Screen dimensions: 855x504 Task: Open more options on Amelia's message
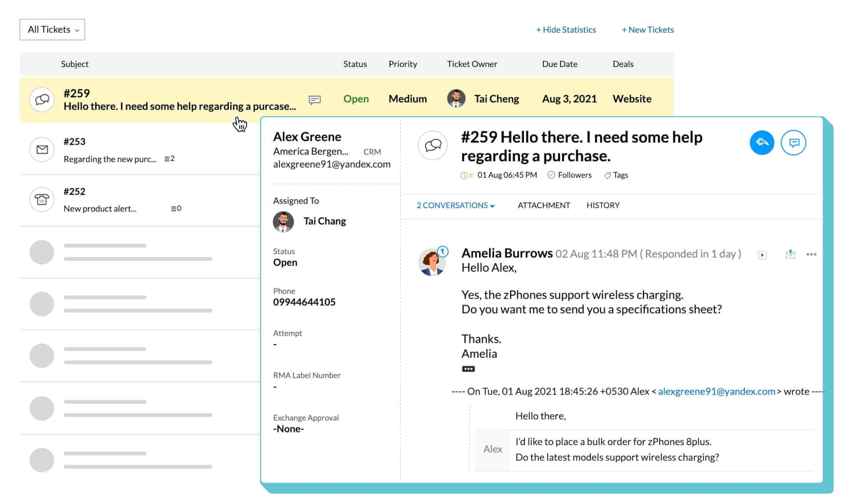[x=811, y=255]
